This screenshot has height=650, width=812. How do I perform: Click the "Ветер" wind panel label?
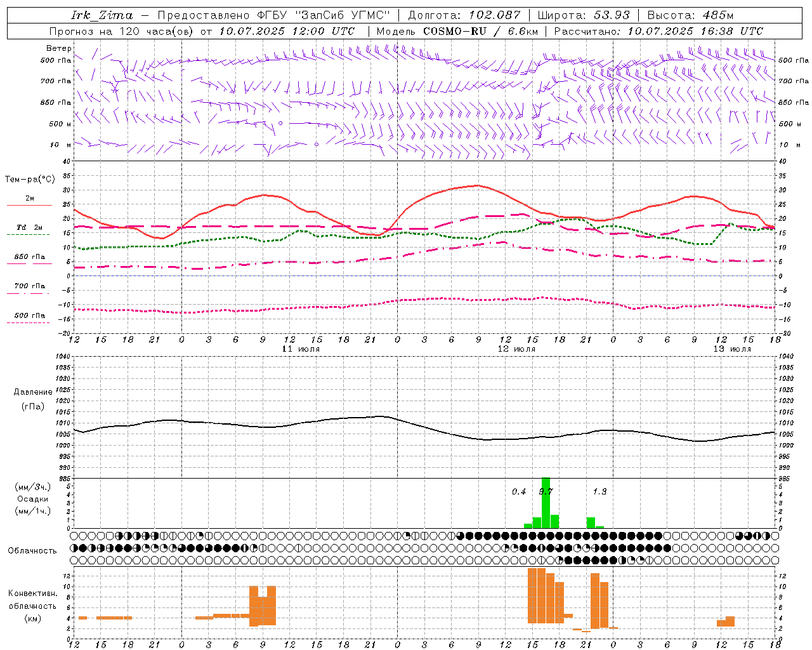tap(59, 48)
